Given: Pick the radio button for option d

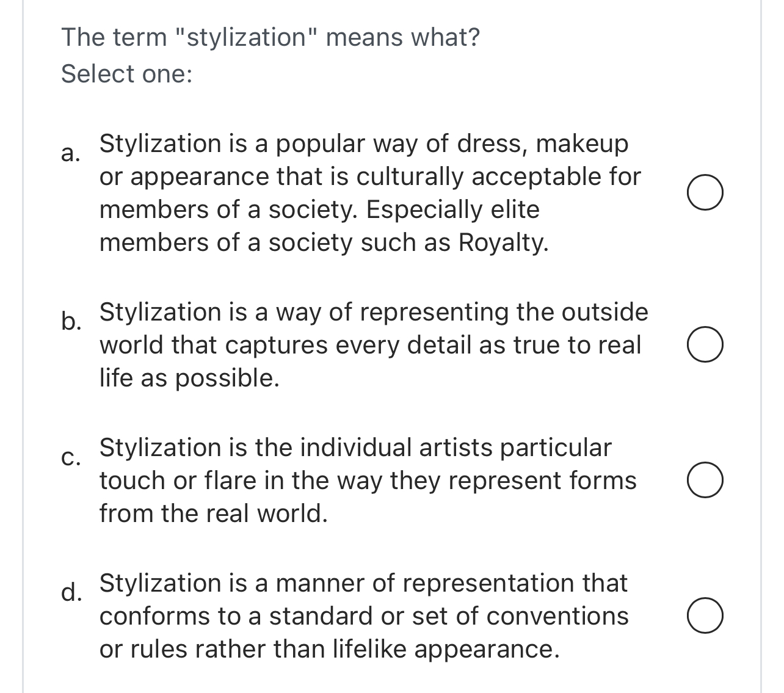Looking at the screenshot, I should click(705, 616).
